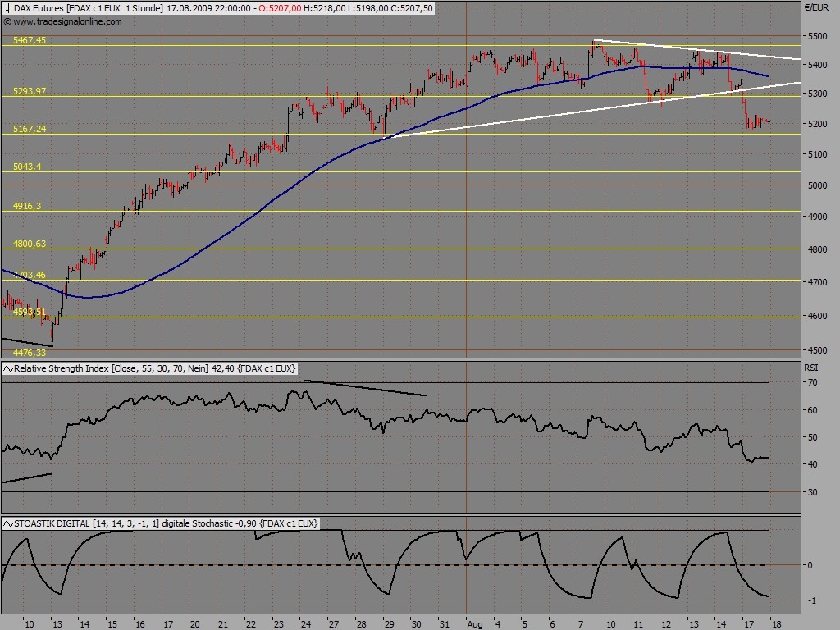Click the 4916,3 level label

(27, 206)
